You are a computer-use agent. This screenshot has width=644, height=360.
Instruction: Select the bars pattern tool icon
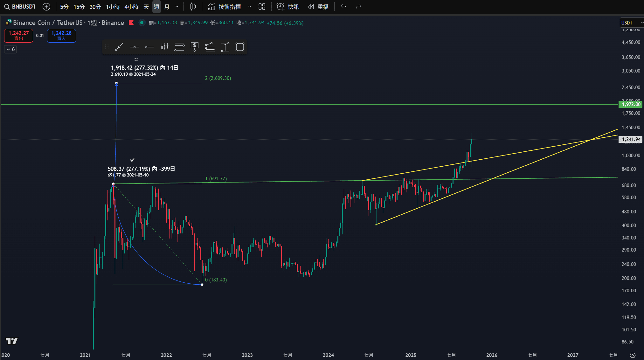tap(164, 47)
